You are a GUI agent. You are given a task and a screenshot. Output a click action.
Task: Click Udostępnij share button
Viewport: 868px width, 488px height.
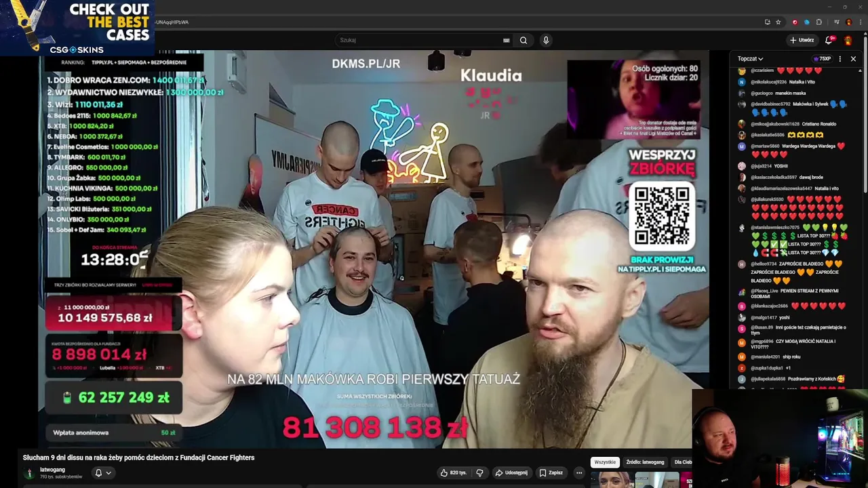[511, 472]
